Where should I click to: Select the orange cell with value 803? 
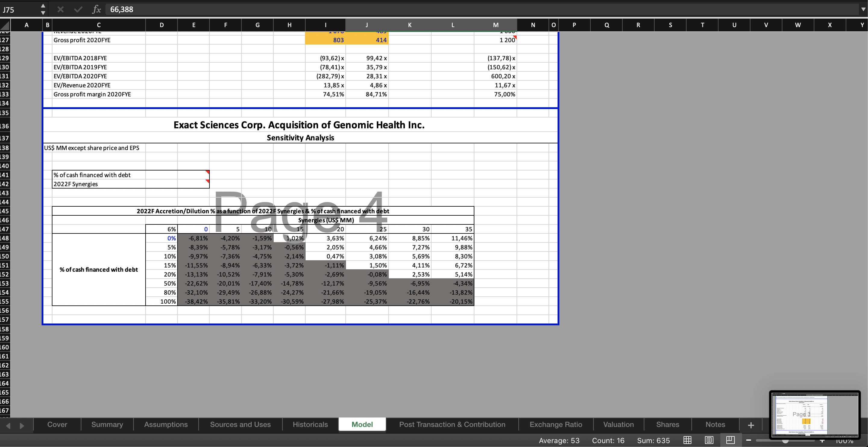[325, 40]
